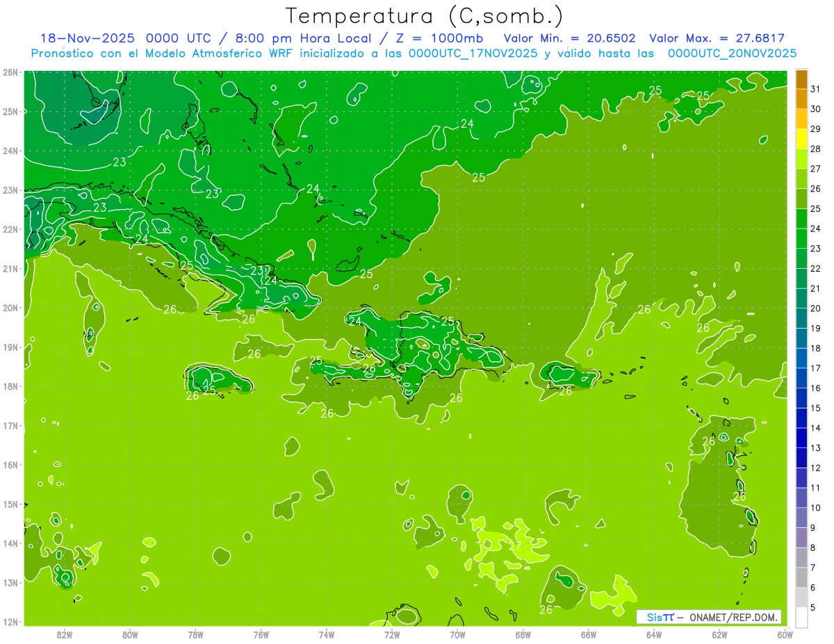Click the 13N latitude axis label
Image resolution: width=834 pixels, height=644 pixels.
[10, 582]
